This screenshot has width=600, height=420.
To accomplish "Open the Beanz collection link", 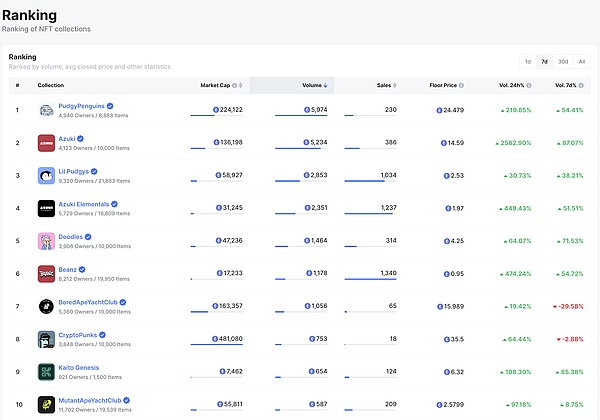I will [67, 269].
